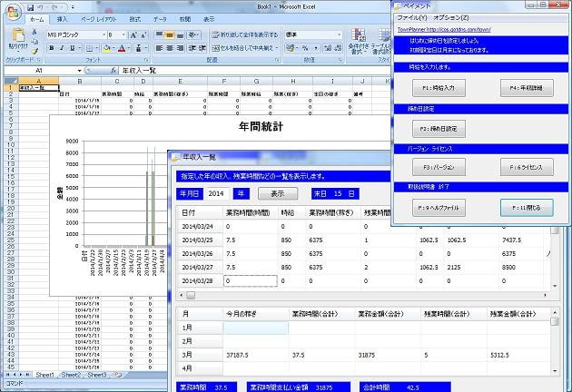This screenshot has height=392, width=572.
Task: Toggle middle vertical alignment
Action: [169, 35]
